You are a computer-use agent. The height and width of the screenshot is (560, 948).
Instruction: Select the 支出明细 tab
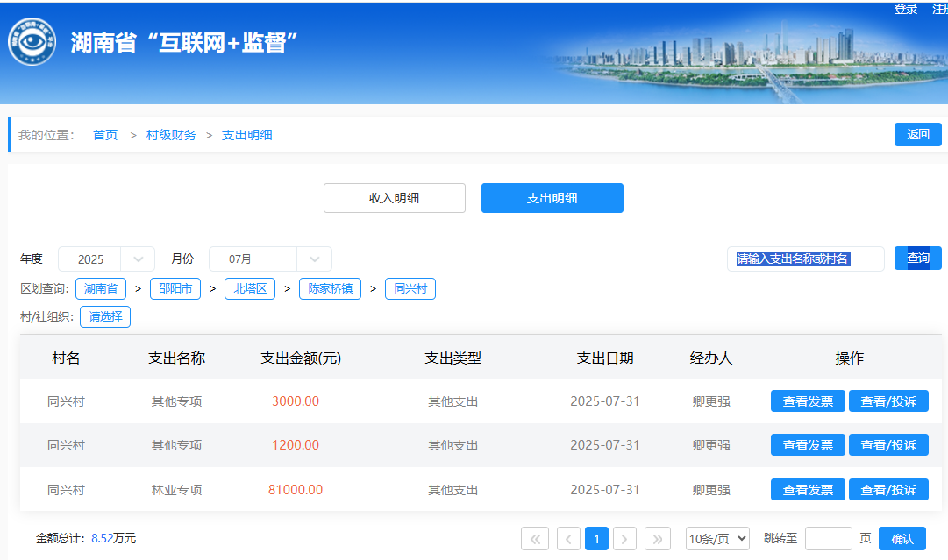click(x=552, y=198)
